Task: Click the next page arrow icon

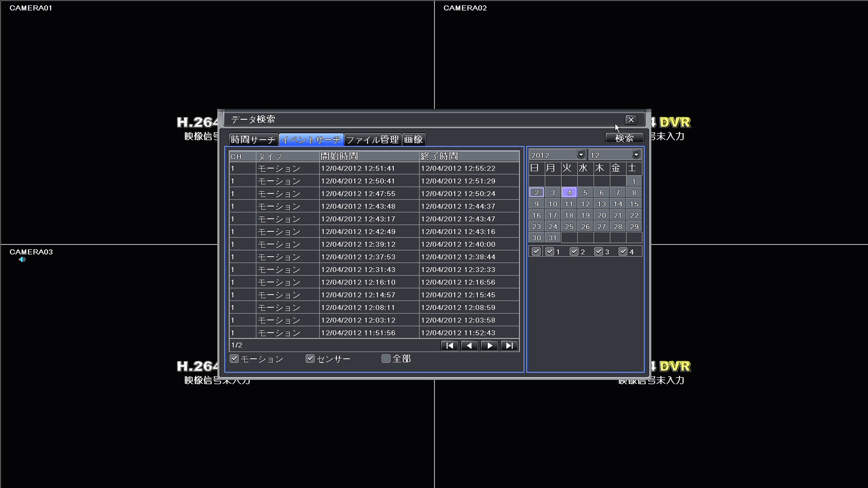Action: pos(489,346)
